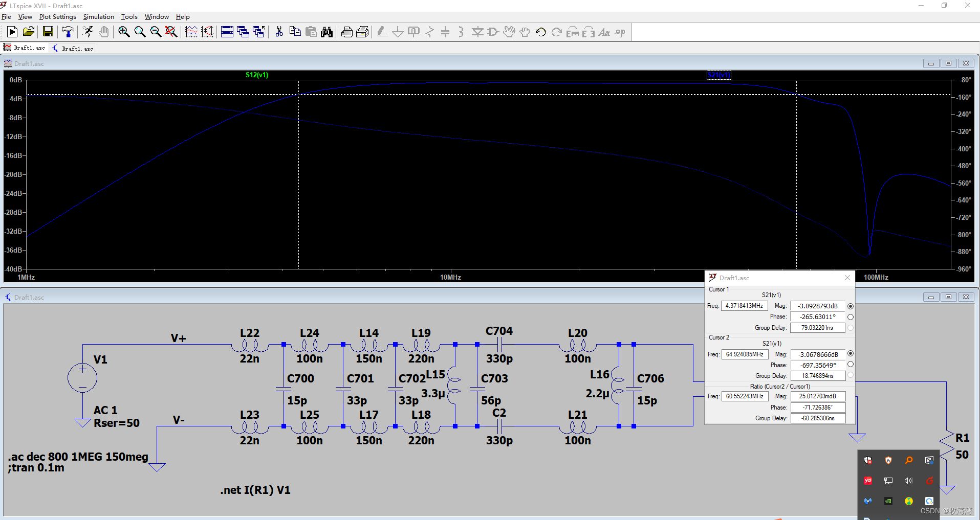This screenshot has height=520, width=980.
Task: Click the Zoom Out magnifier with minus
Action: [156, 32]
